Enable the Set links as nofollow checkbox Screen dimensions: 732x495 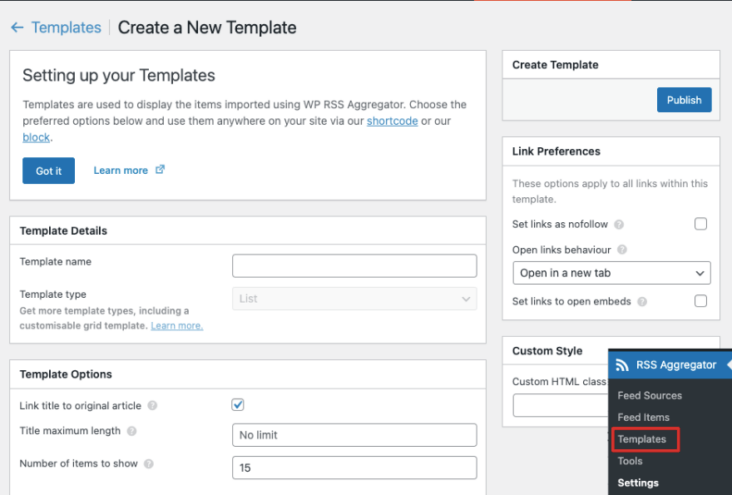(x=700, y=224)
